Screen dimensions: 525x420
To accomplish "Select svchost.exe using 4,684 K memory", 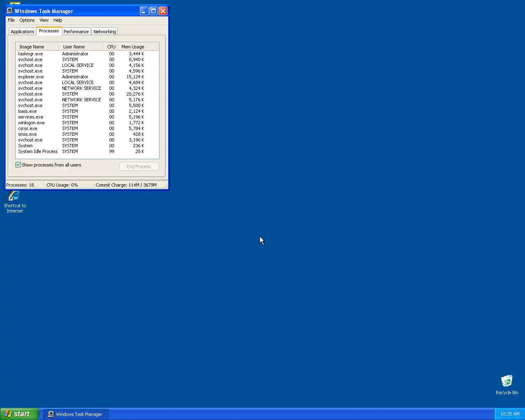I will coord(81,82).
